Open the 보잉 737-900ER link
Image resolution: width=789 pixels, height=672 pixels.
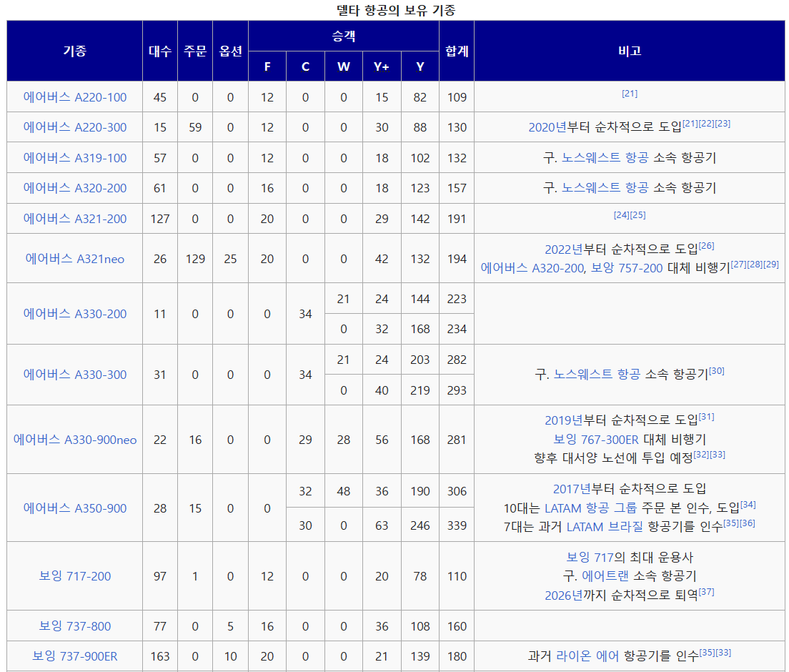[75, 656]
